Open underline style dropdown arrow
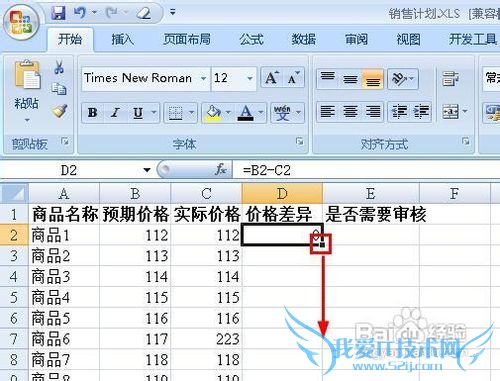This screenshot has height=381, width=500. point(154,112)
